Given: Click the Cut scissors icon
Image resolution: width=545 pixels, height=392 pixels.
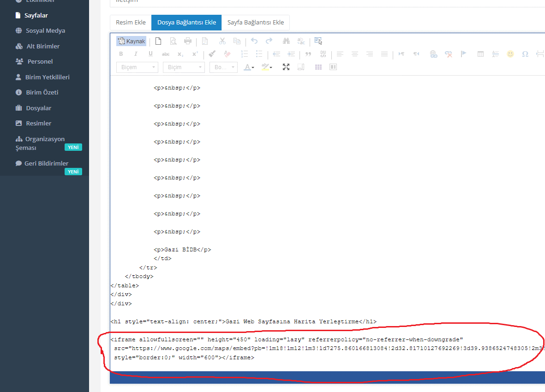Looking at the screenshot, I should pyautogui.click(x=222, y=42).
